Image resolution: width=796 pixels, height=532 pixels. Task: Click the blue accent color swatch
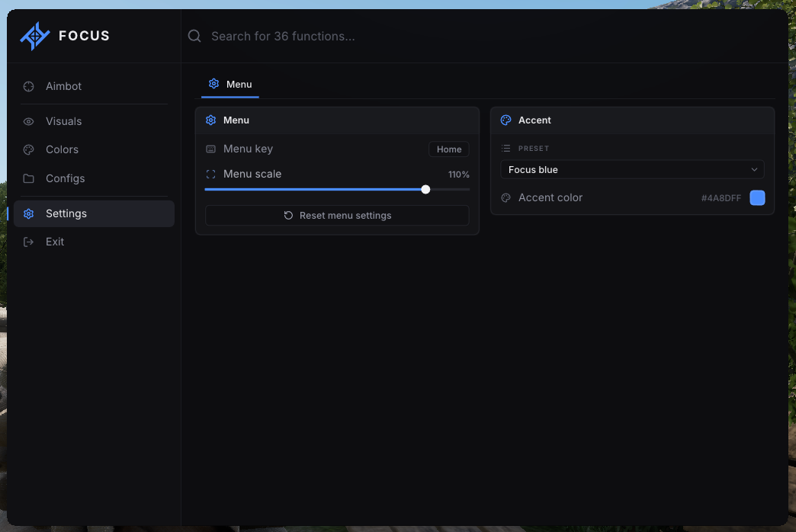coord(757,198)
